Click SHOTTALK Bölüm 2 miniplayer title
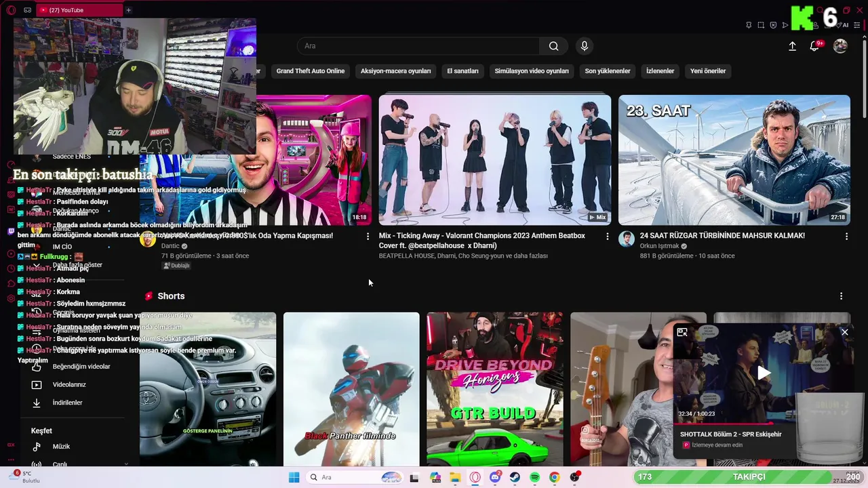 [x=731, y=434]
